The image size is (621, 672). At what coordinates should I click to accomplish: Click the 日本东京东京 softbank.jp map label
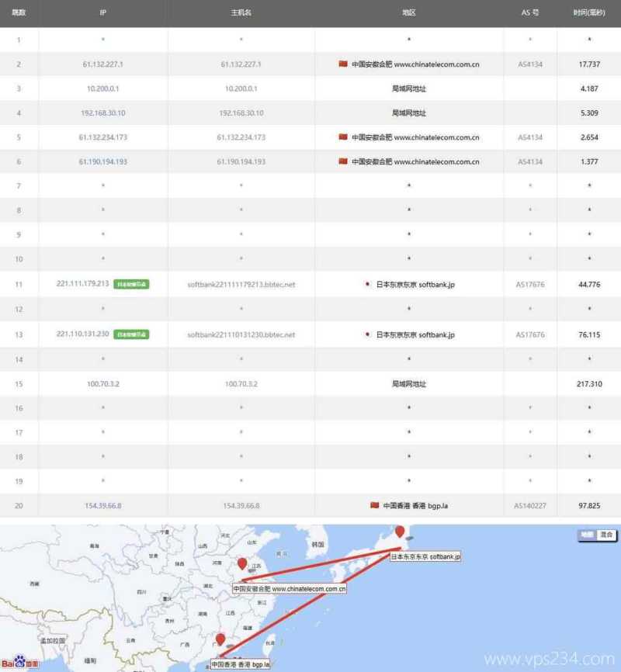pos(425,557)
